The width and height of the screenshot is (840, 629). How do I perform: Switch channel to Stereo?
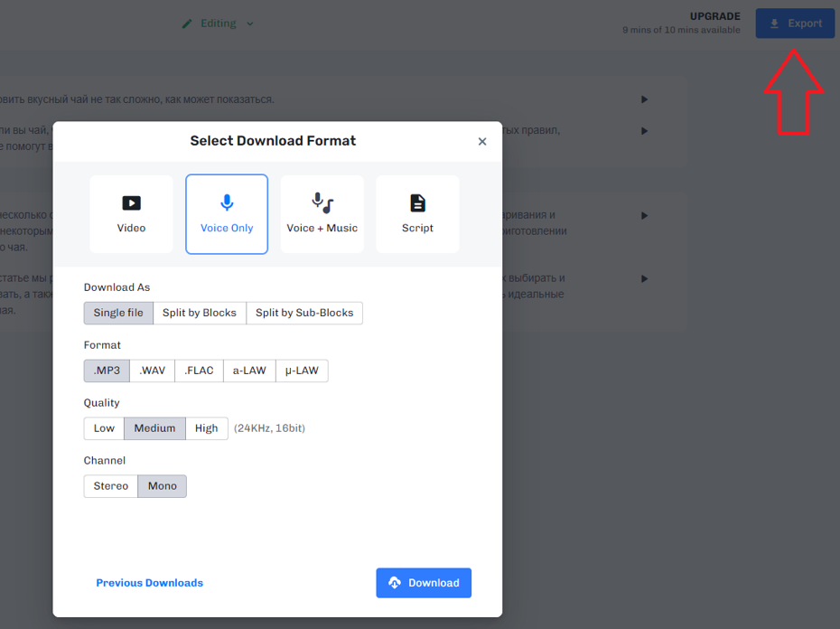tap(111, 486)
